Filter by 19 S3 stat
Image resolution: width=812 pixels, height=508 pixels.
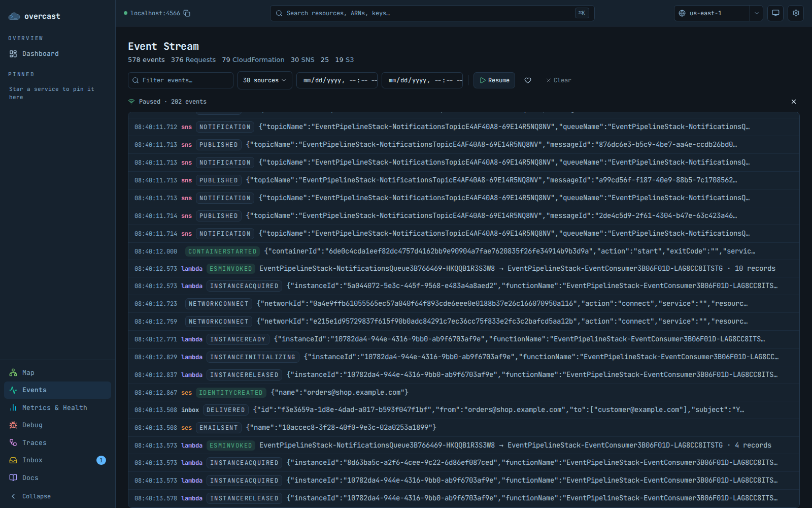pyautogui.click(x=345, y=60)
